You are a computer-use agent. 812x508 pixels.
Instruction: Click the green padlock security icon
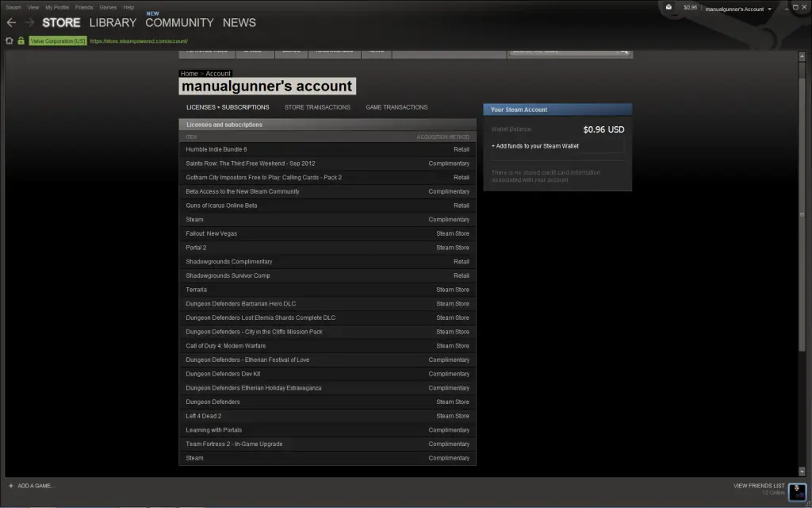click(21, 40)
